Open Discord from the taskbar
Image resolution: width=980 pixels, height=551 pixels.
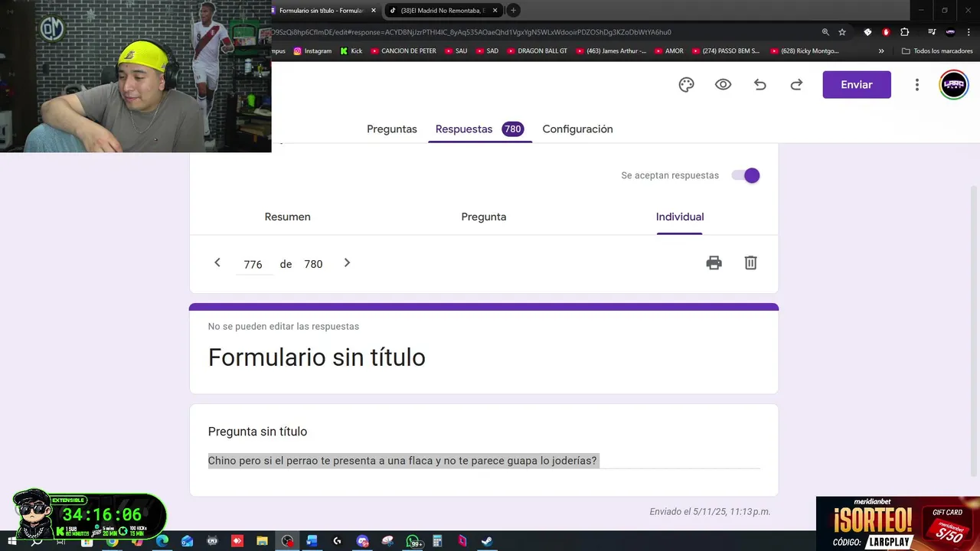[362, 541]
